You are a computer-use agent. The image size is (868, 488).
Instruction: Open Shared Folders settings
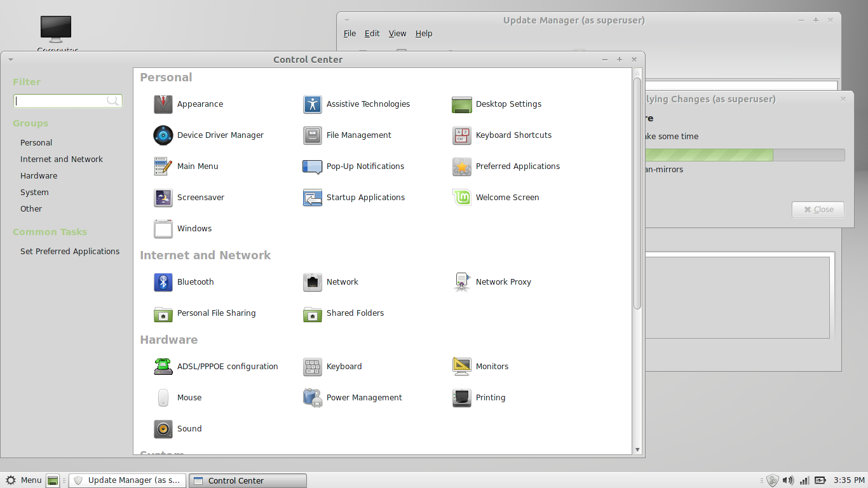[313, 313]
